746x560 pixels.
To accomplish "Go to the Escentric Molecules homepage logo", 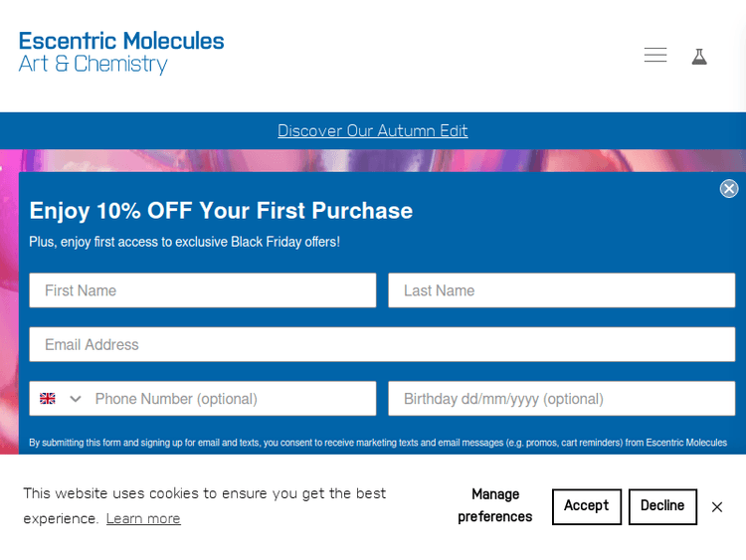I will point(121,42).
